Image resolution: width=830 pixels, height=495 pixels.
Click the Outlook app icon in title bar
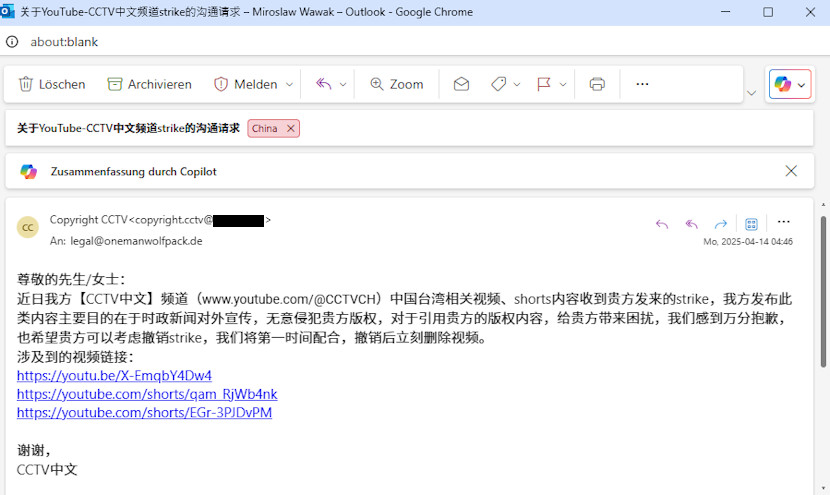tap(7, 11)
